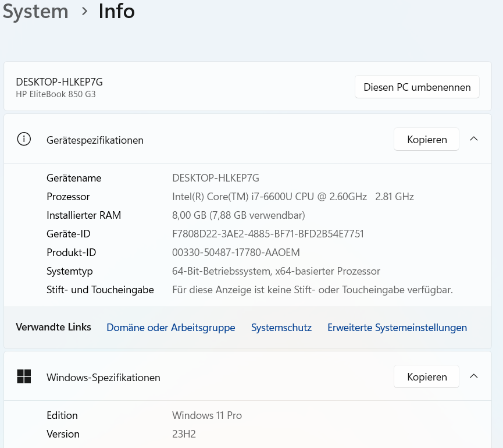503x448 pixels.
Task: Click the Produkt-ID label
Action: click(71, 253)
